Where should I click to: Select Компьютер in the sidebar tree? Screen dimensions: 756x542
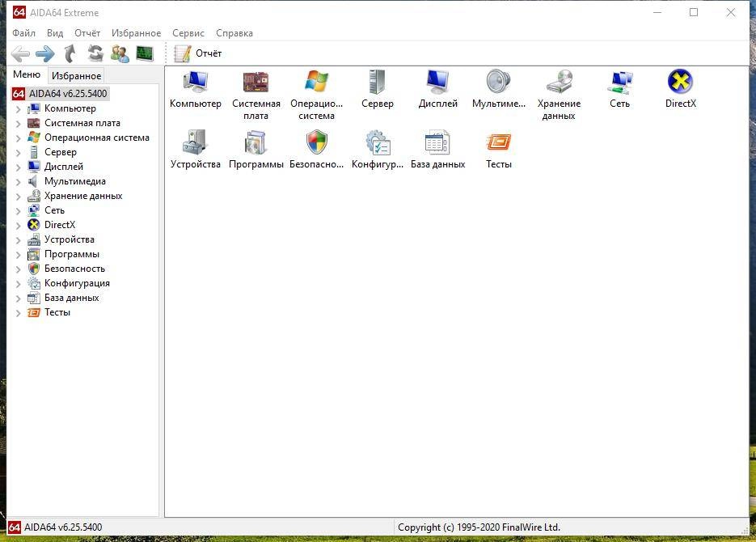70,108
